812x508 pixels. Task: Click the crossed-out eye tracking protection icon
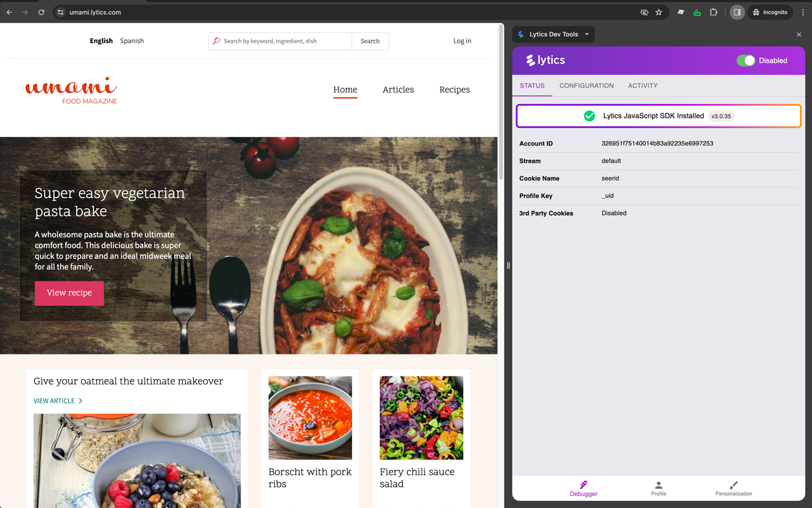[x=645, y=12]
